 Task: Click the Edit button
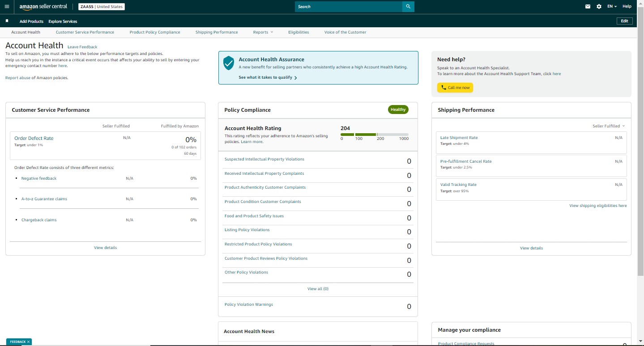(x=624, y=21)
